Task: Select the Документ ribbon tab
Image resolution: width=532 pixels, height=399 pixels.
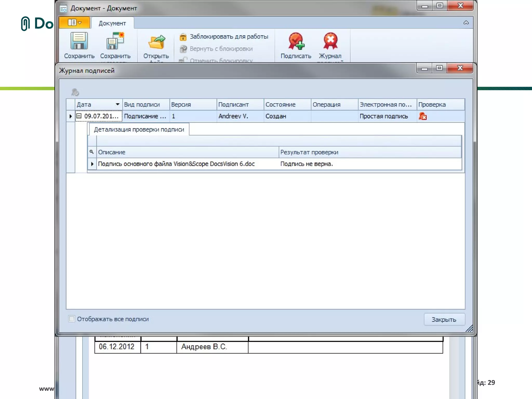Action: point(112,23)
